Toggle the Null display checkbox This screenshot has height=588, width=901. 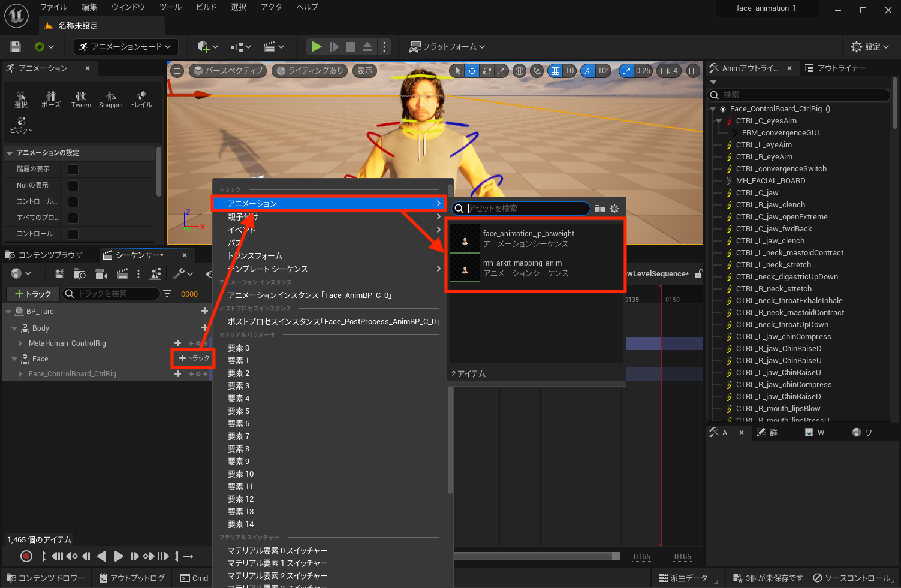point(73,186)
